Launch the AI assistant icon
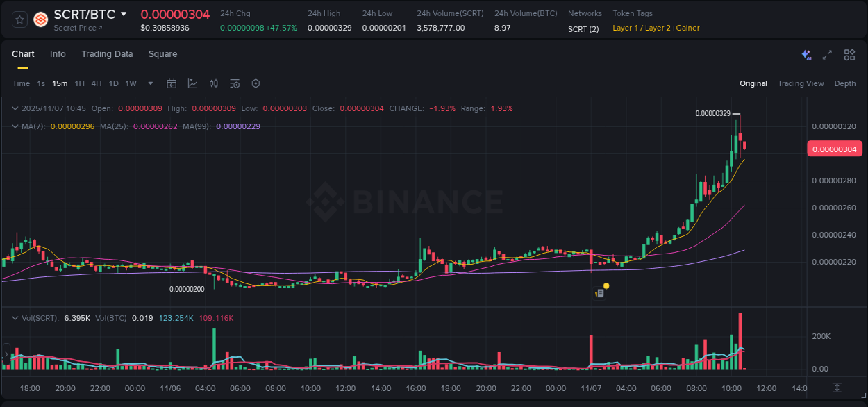This screenshot has width=868, height=407. coord(806,54)
